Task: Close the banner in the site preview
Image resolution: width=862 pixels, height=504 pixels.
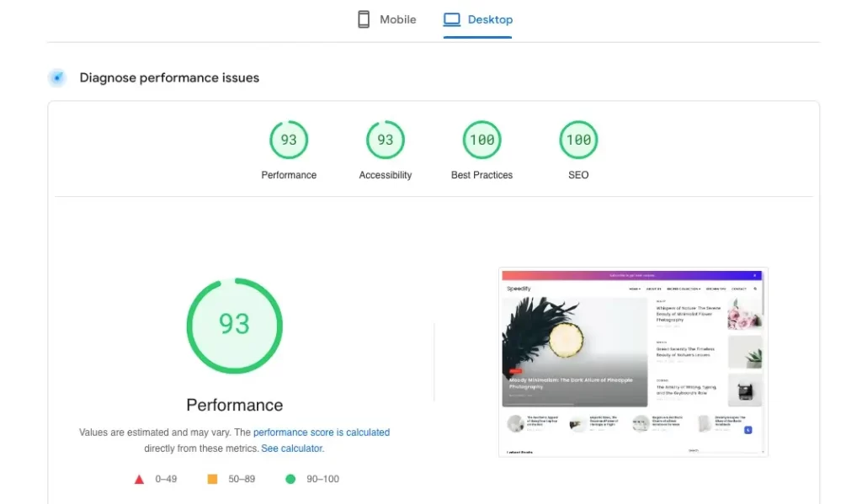Action: tap(755, 275)
